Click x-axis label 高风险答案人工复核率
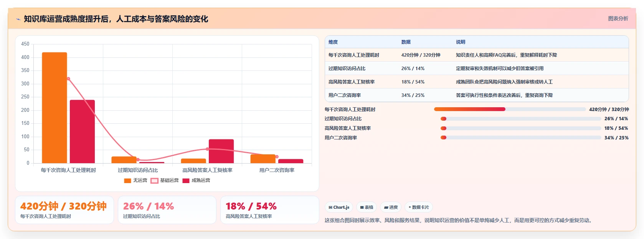644x239 pixels. coord(207,170)
